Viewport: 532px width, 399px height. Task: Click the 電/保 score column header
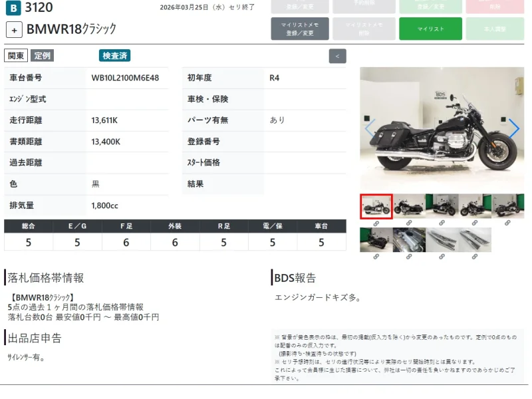(273, 226)
